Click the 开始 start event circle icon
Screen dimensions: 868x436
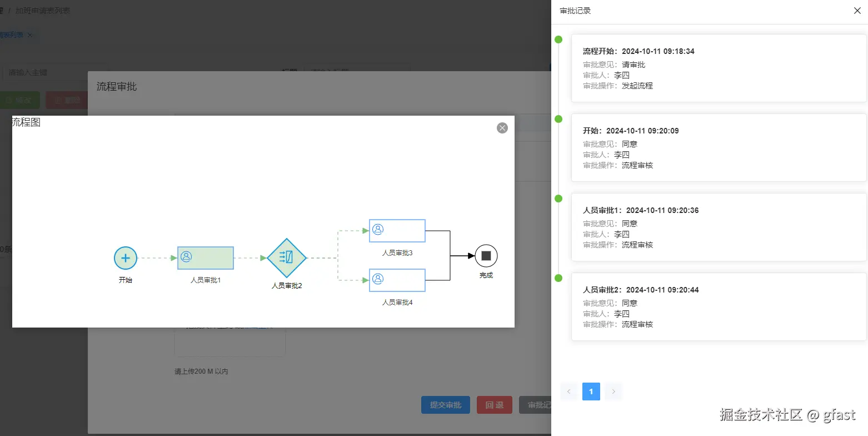tap(126, 258)
